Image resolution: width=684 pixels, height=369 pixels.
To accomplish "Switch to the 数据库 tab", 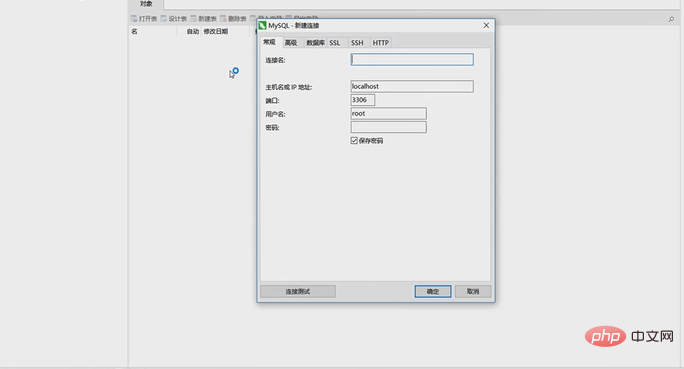I will click(315, 42).
